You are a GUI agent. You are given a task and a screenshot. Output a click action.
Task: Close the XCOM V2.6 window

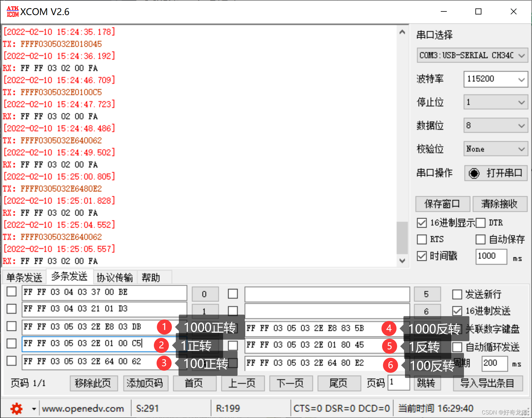[514, 12]
